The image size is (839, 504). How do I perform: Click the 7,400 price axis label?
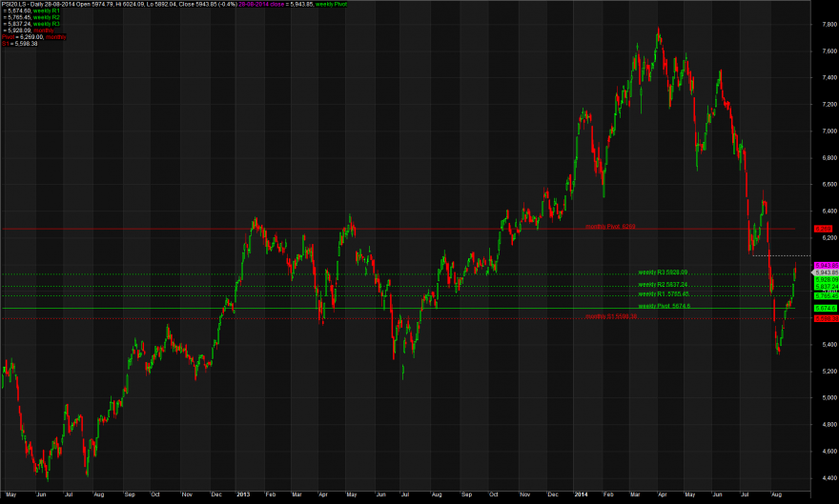pyautogui.click(x=829, y=77)
